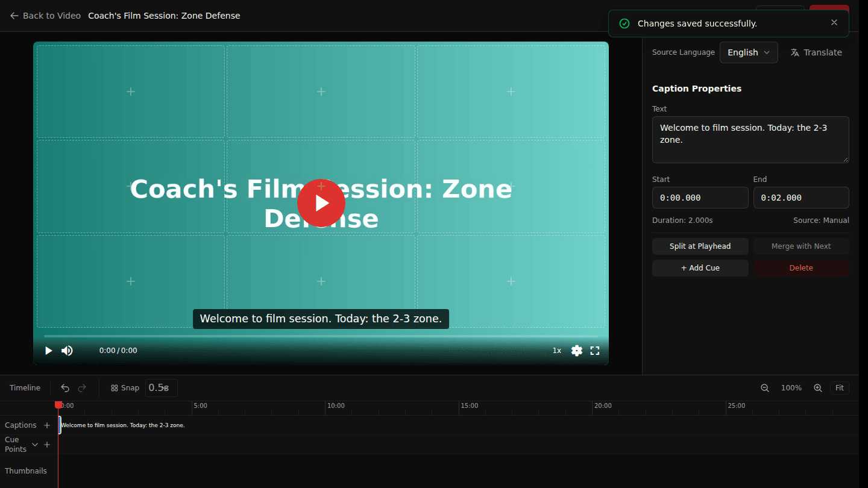Screen dimensions: 868x488
Task: Open player settings gear icon
Action: 577,351
